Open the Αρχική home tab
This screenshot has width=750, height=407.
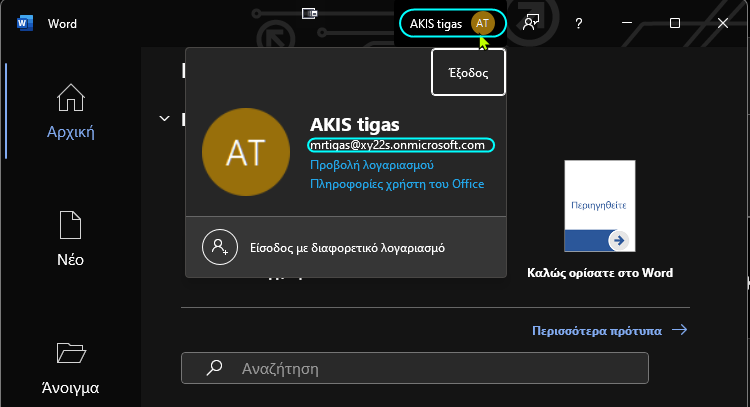pyautogui.click(x=71, y=111)
